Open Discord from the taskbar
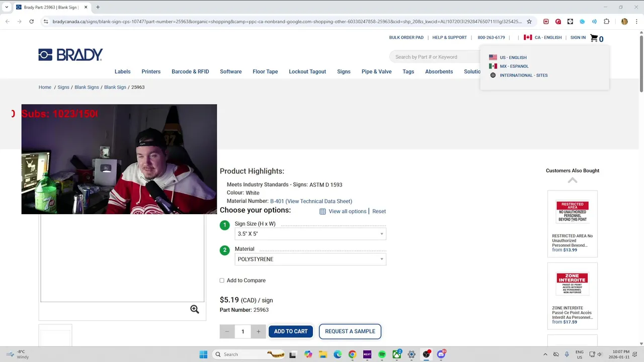The width and height of the screenshot is (644, 362). 441,354
